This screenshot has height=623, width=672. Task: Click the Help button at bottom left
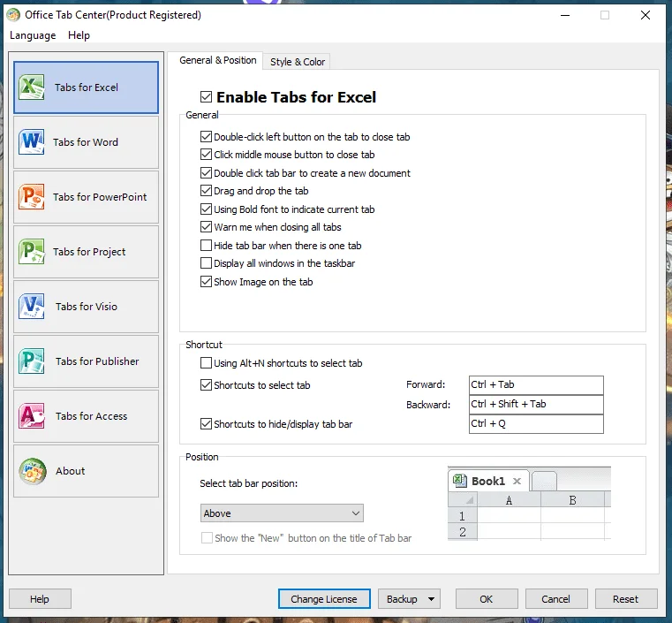(x=40, y=599)
